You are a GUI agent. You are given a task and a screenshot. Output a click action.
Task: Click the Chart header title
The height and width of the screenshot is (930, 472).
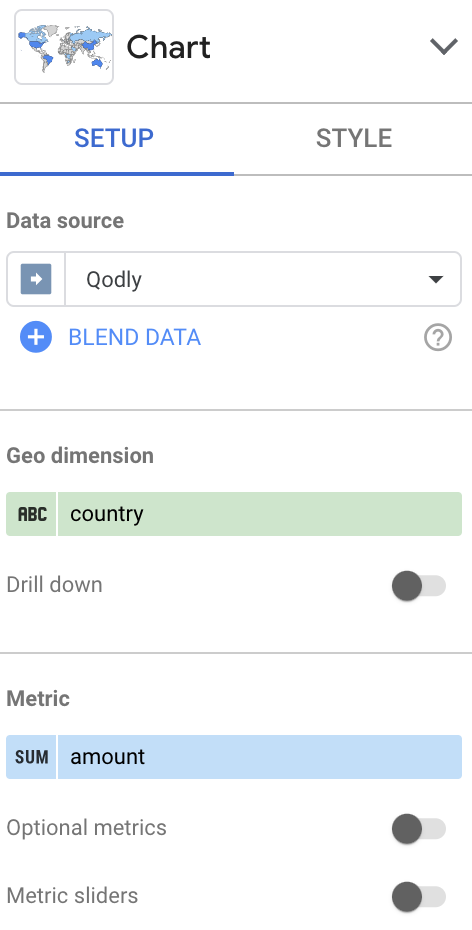pyautogui.click(x=168, y=47)
